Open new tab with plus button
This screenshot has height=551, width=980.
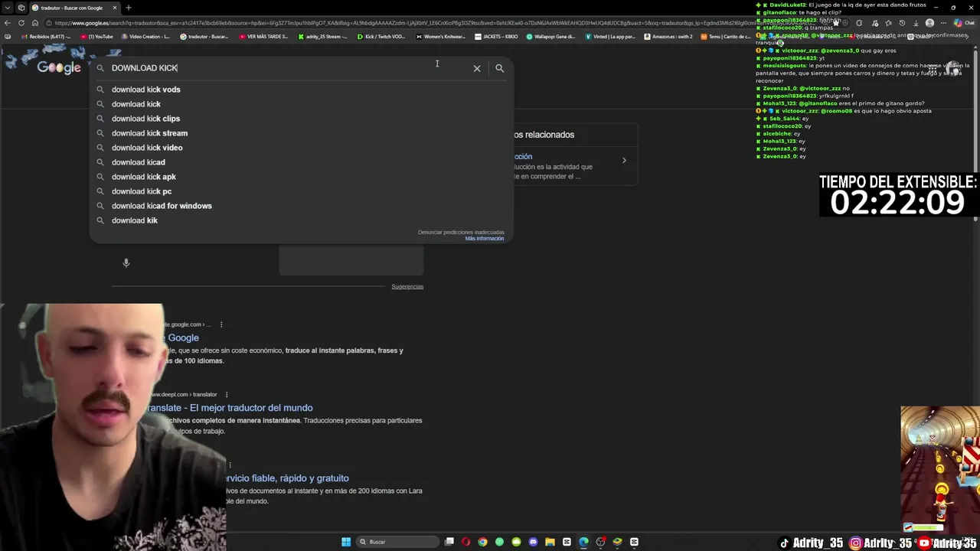[129, 8]
